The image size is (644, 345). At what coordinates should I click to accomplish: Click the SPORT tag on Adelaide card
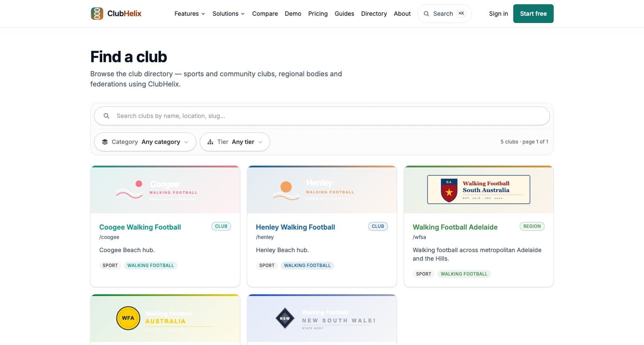(x=424, y=274)
